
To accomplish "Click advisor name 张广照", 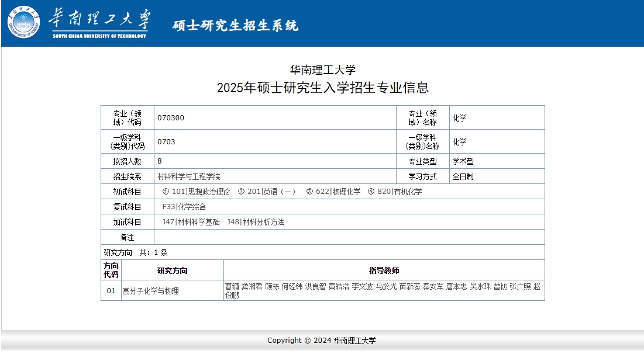I will tap(520, 286).
